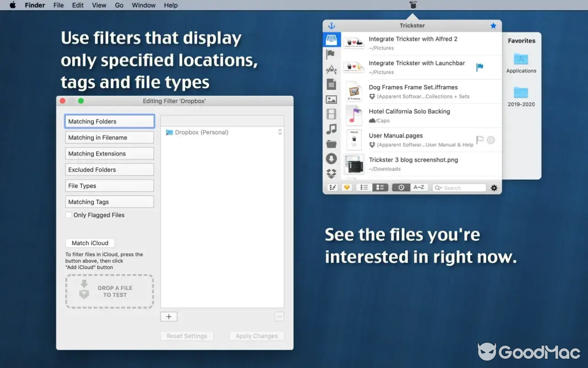588x368 pixels.
Task: Open Trickster settings via the gear icon
Action: [x=494, y=188]
